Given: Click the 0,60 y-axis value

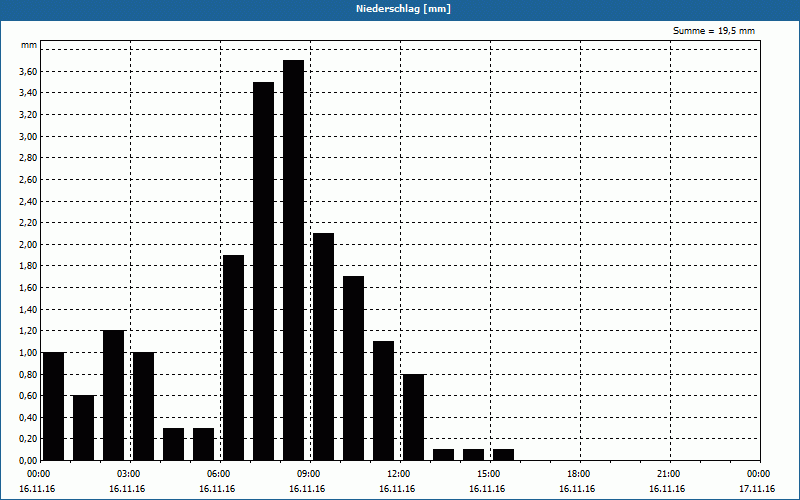Looking at the screenshot, I should click(28, 396).
